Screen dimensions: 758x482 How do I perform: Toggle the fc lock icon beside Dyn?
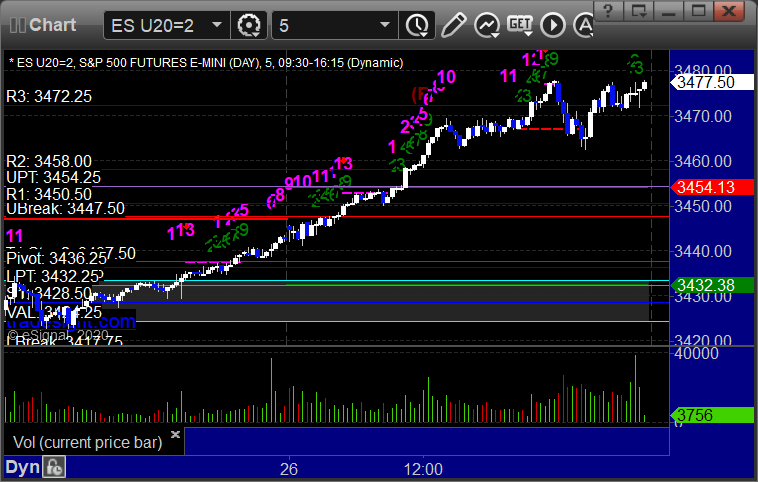pos(54,467)
